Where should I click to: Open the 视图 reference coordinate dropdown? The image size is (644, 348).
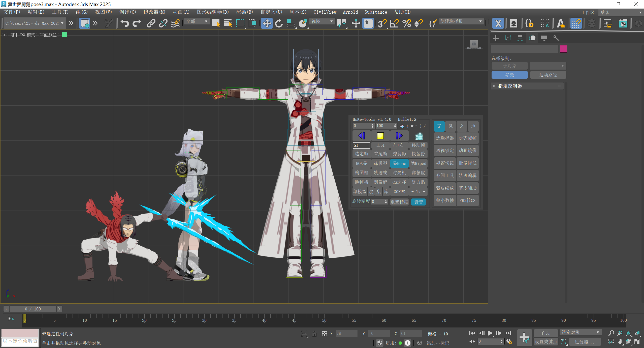point(322,21)
